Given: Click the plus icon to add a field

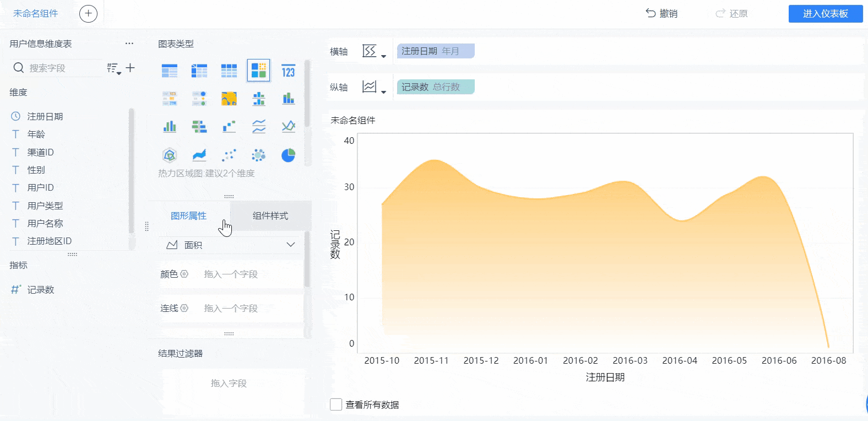Looking at the screenshot, I should [x=131, y=68].
